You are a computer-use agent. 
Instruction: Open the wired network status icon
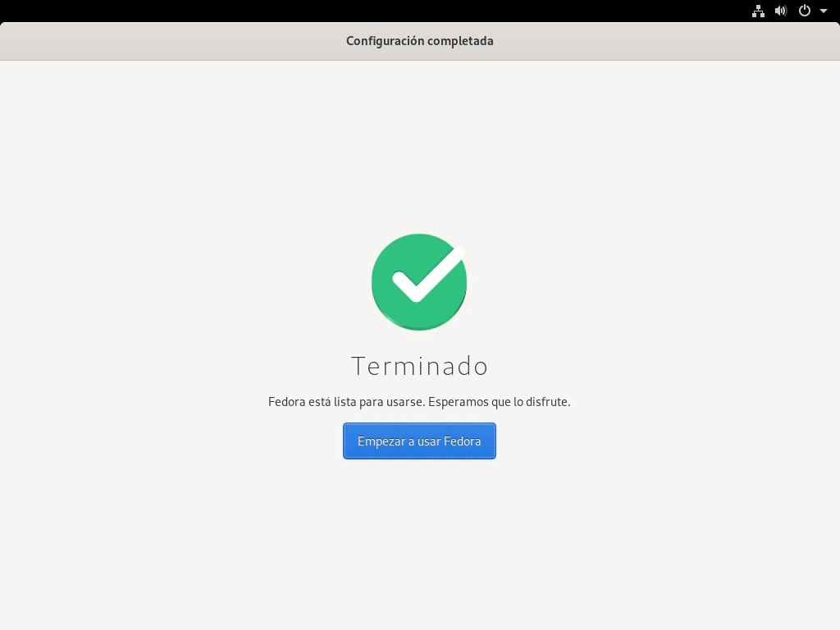tap(758, 11)
